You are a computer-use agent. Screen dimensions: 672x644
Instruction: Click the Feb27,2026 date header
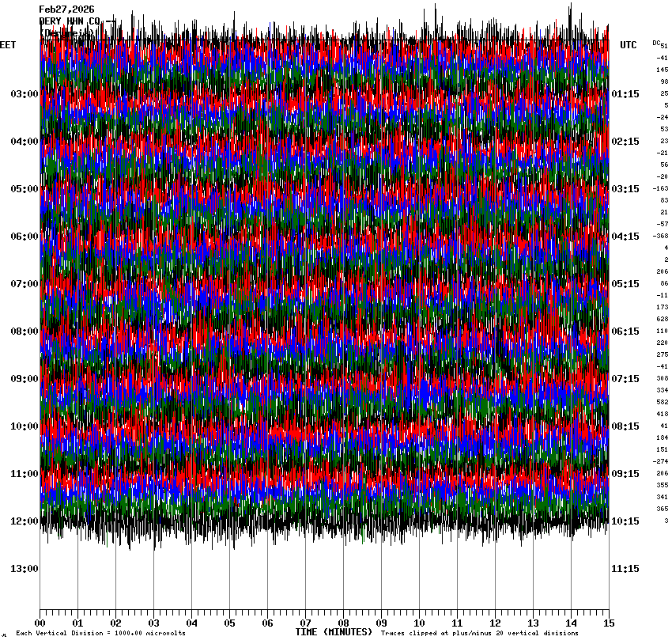66,9
